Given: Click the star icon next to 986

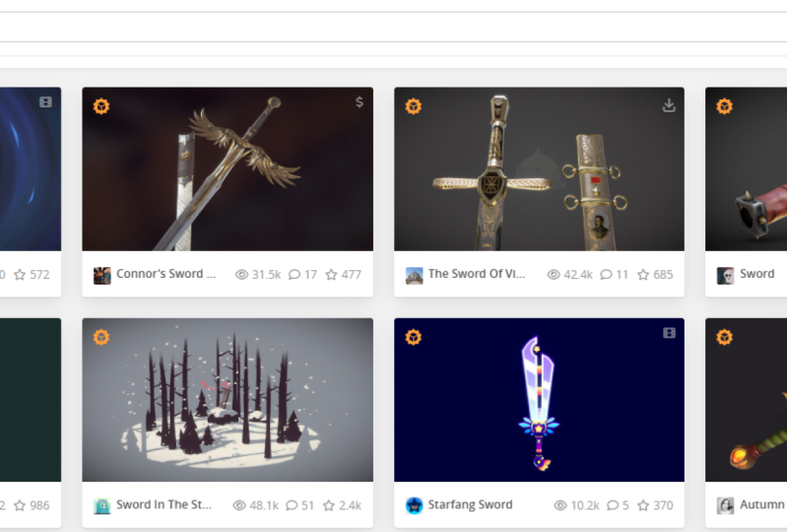Looking at the screenshot, I should pyautogui.click(x=20, y=505).
